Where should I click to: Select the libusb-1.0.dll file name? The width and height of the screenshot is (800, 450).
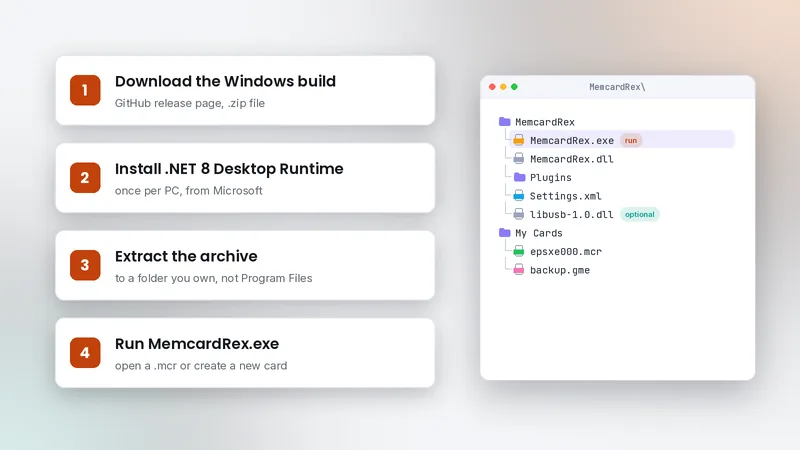tap(571, 214)
